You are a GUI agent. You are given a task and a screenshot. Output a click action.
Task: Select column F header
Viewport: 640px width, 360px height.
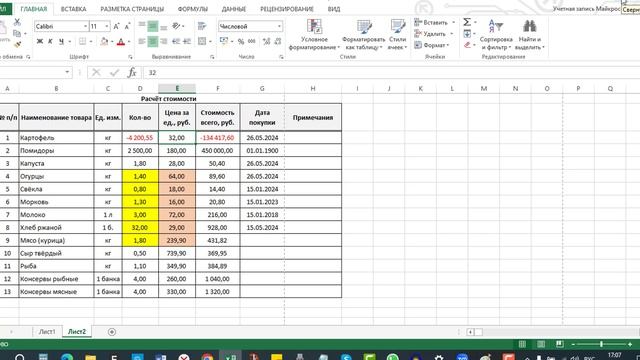218,89
